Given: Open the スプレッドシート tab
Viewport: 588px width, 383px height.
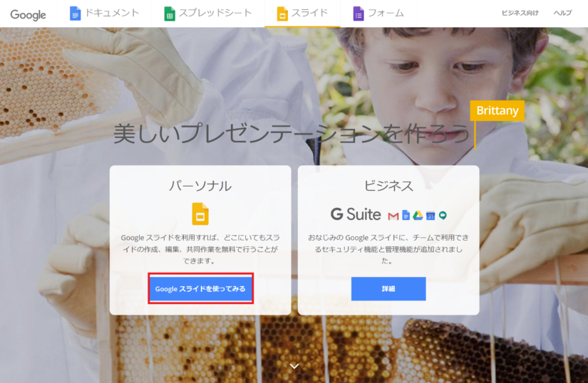Looking at the screenshot, I should 215,13.
